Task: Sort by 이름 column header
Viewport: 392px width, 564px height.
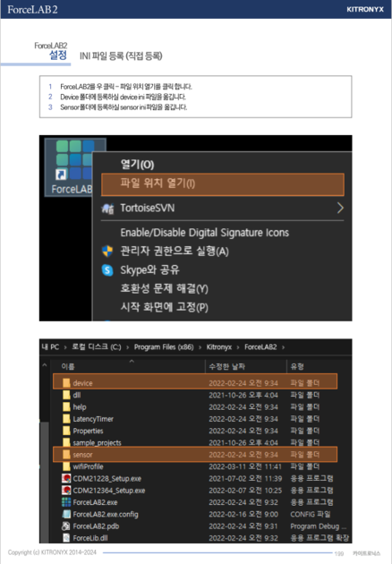Action: pyautogui.click(x=68, y=366)
